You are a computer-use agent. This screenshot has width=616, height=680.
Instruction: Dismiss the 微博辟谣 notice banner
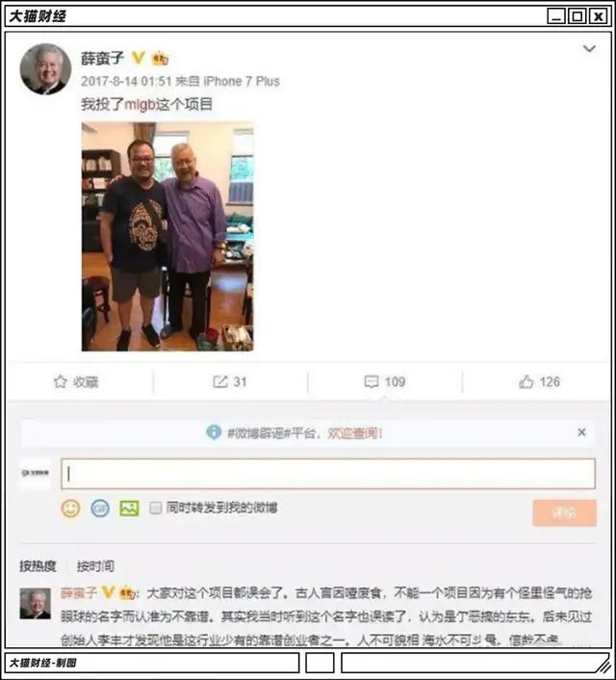click(x=581, y=432)
